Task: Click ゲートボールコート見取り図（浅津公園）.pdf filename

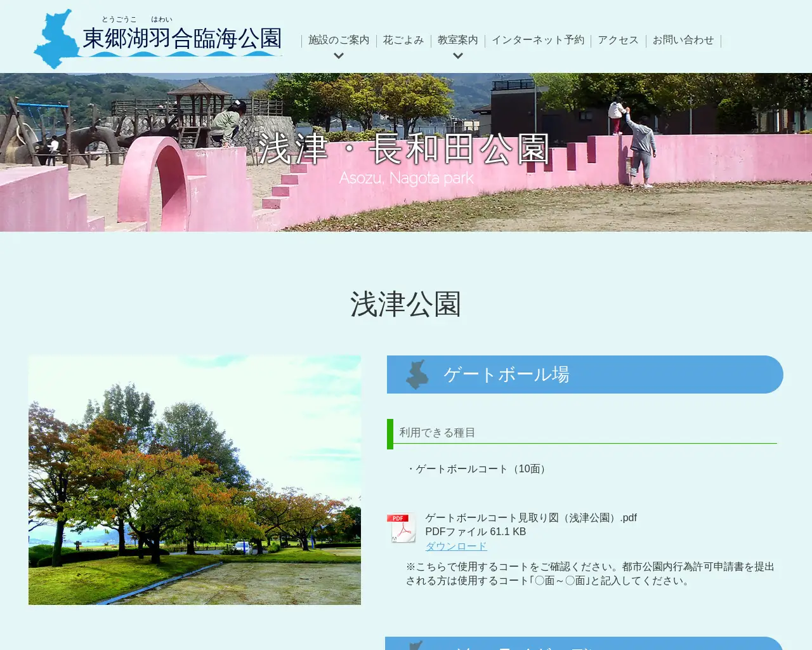Action: pos(532,517)
